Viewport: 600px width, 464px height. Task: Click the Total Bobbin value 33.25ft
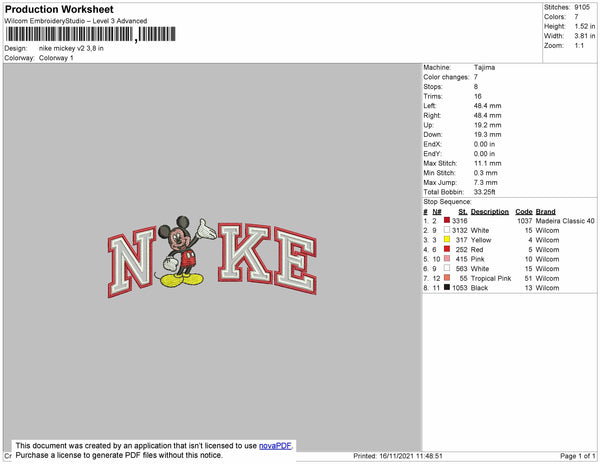484,192
